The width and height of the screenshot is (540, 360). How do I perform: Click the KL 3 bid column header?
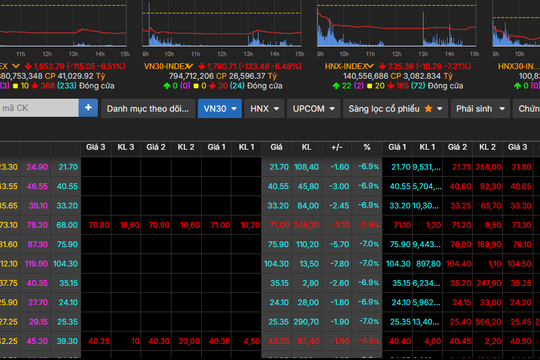coord(126,147)
